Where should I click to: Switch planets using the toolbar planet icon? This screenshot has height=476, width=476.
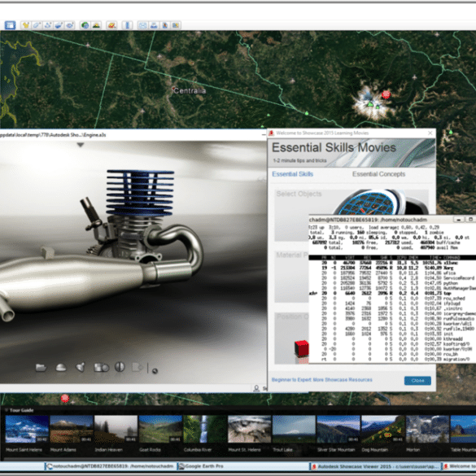click(x=111, y=25)
